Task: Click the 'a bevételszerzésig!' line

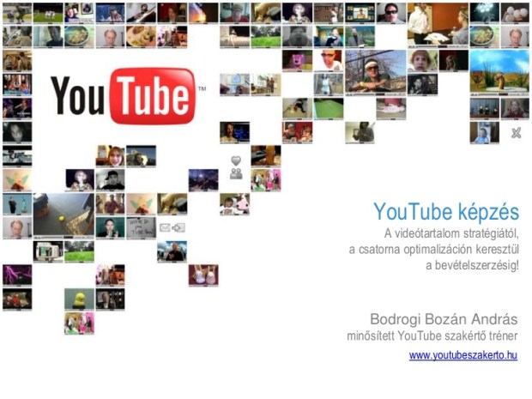Action: [x=472, y=265]
